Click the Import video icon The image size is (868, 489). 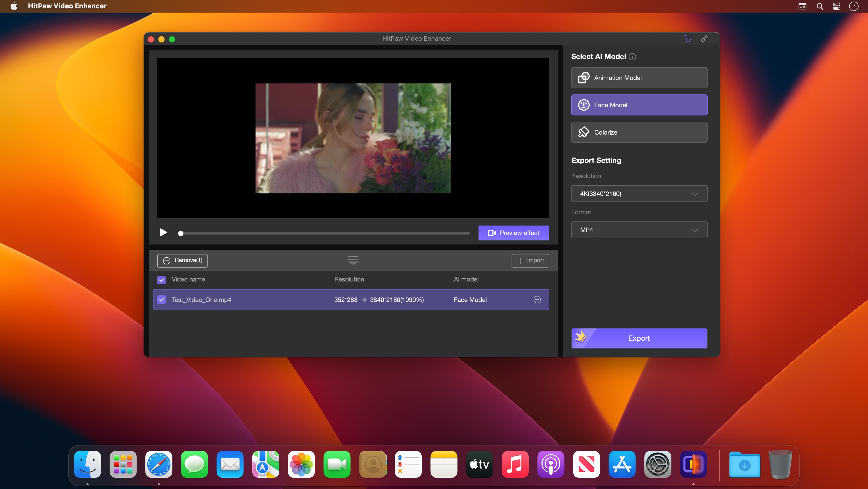pyautogui.click(x=530, y=260)
